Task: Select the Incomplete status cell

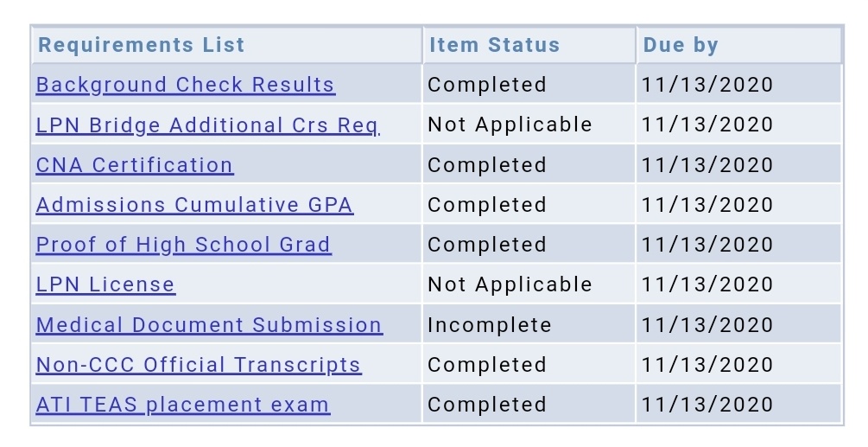Action: click(490, 325)
